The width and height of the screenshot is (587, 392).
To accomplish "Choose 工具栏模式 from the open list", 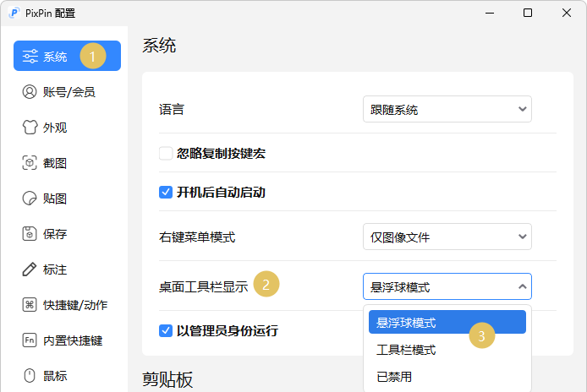I will pyautogui.click(x=447, y=350).
